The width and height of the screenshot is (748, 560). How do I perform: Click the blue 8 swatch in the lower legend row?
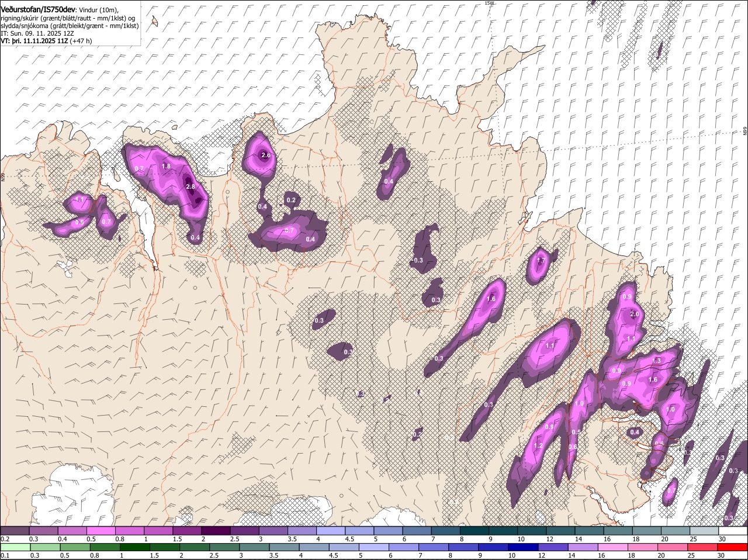[464, 547]
